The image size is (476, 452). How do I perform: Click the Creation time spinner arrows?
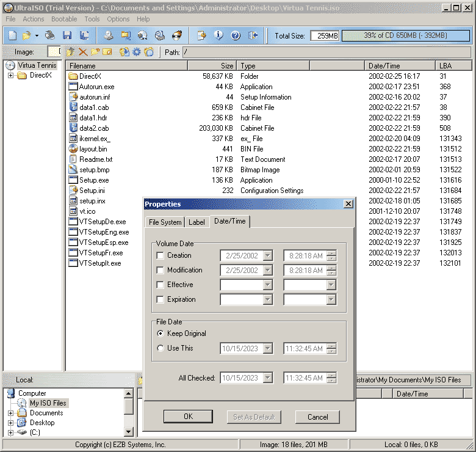point(331,255)
